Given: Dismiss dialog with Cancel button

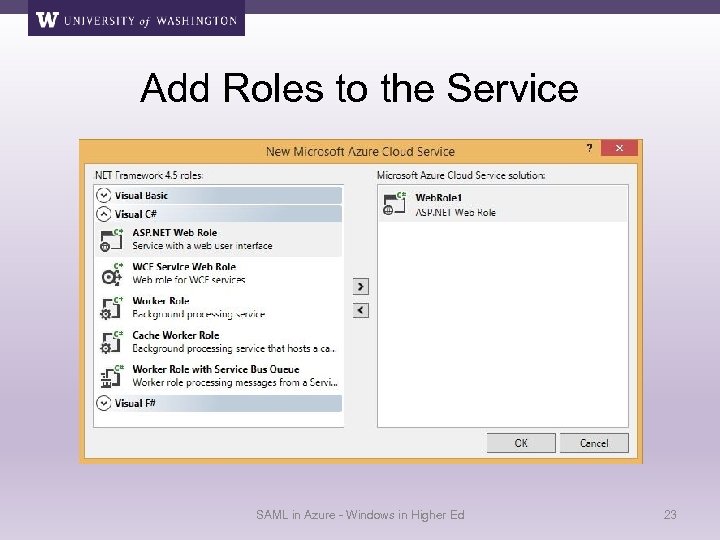Looking at the screenshot, I should point(594,443).
